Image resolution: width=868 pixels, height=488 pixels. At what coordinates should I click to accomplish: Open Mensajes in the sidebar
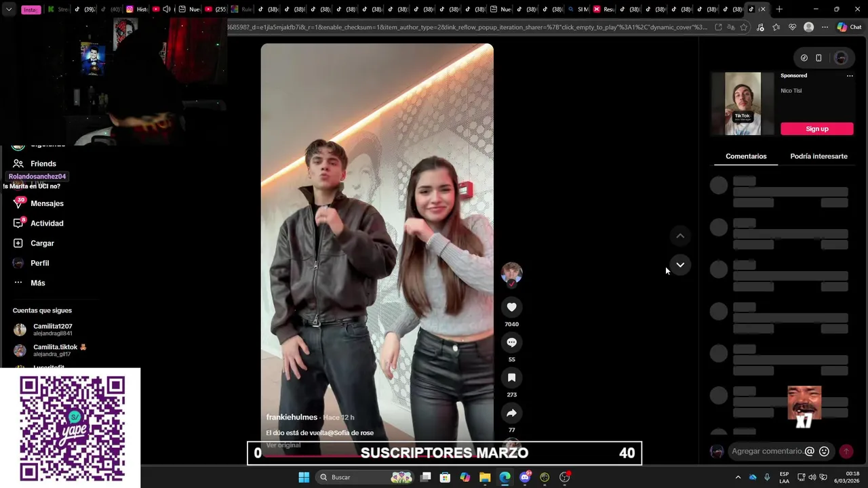(39, 203)
